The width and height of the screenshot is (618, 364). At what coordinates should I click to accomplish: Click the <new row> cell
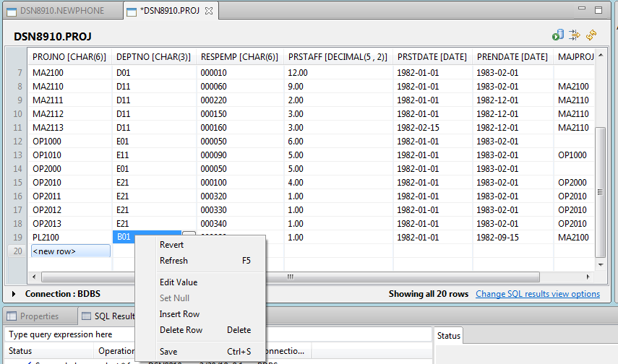tap(69, 251)
